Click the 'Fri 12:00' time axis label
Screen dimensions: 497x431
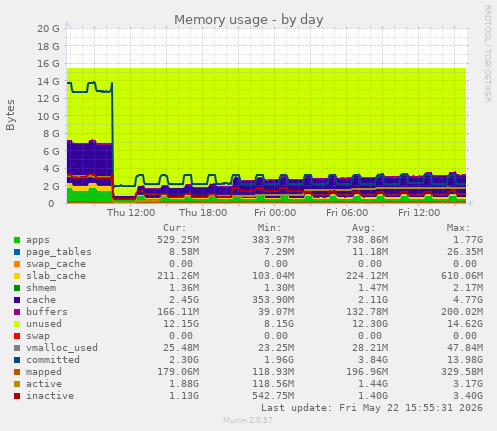coord(419,213)
